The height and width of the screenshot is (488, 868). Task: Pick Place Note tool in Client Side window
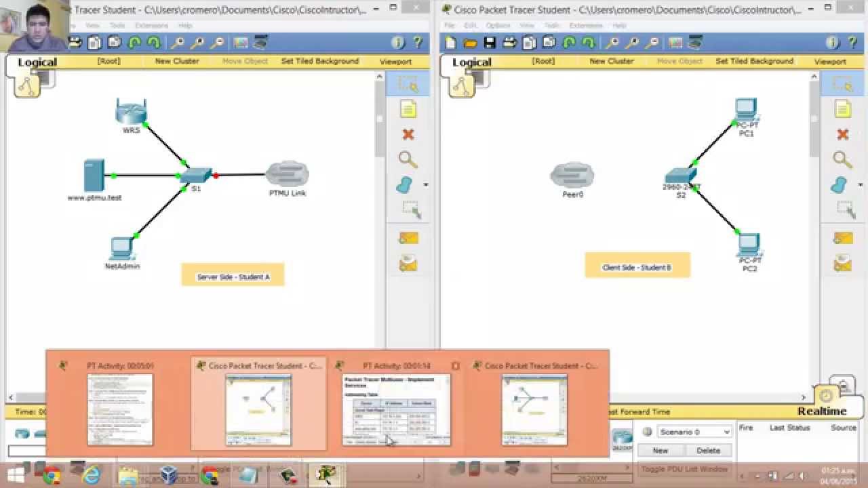pyautogui.click(x=842, y=109)
